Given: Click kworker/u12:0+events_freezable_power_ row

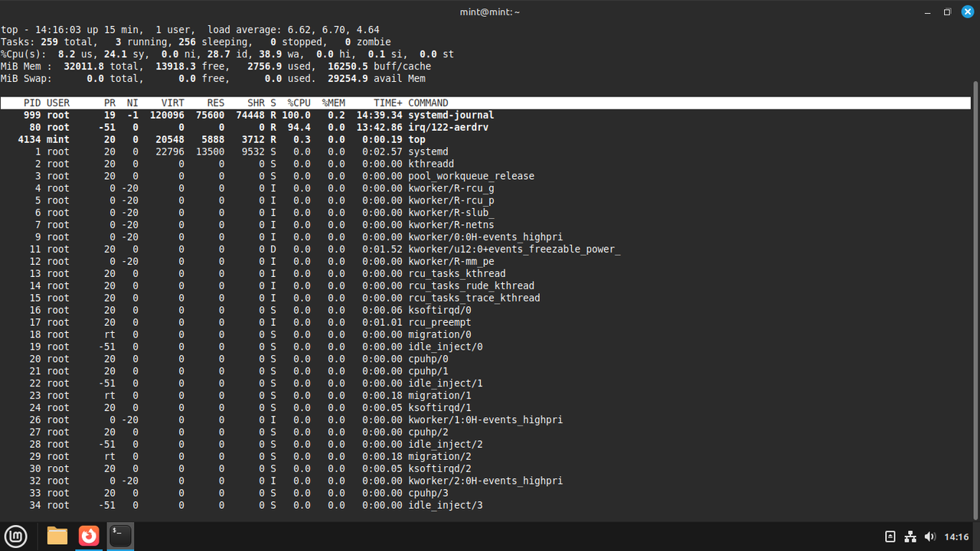Looking at the screenshot, I should point(485,249).
